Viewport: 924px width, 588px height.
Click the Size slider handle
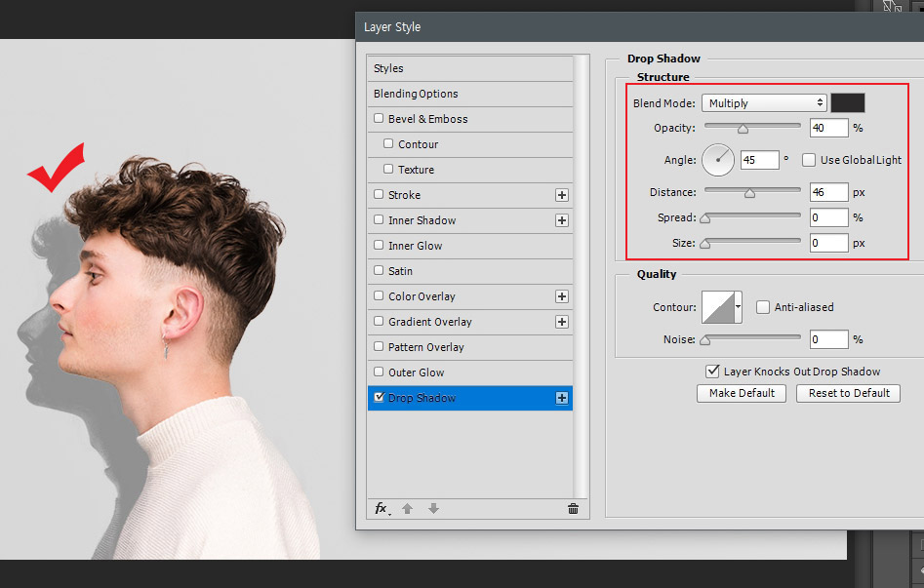pyautogui.click(x=704, y=244)
